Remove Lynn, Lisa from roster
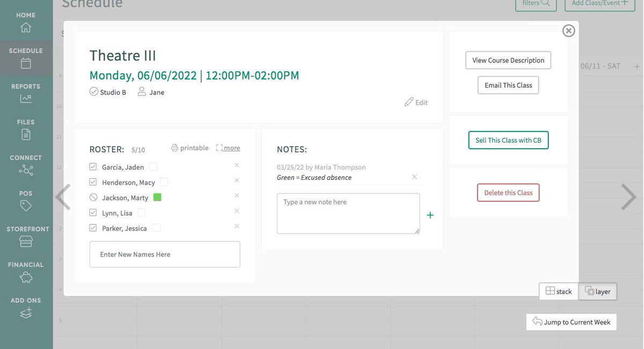The width and height of the screenshot is (644, 349). 237,211
